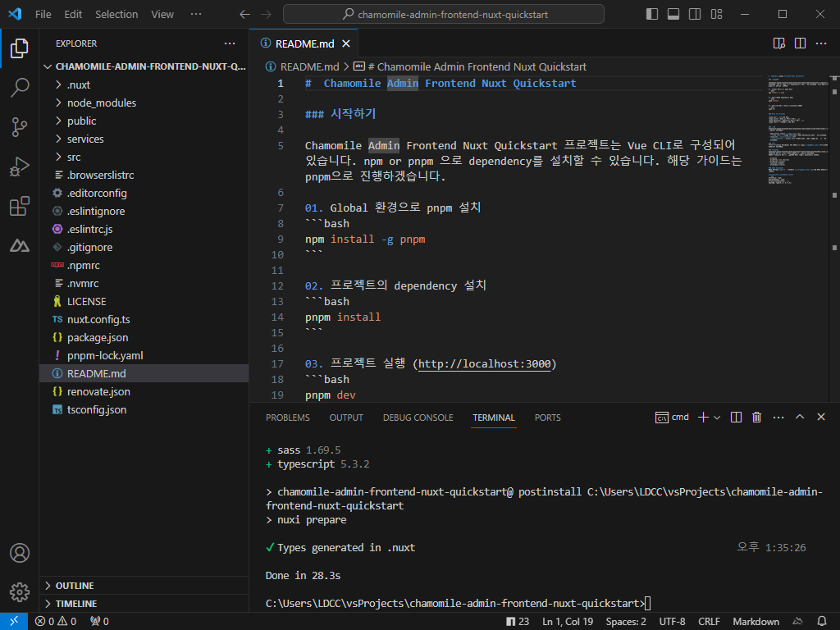Change encoding UTF-8 in status bar

(672, 622)
